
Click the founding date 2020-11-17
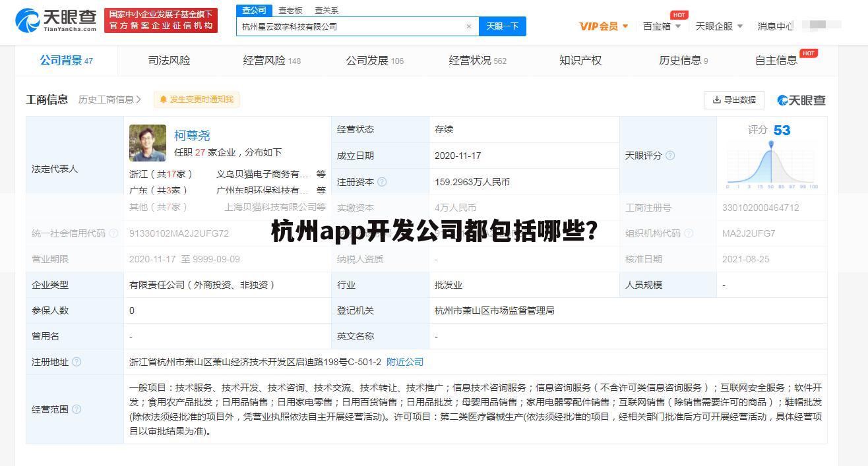pos(458,156)
